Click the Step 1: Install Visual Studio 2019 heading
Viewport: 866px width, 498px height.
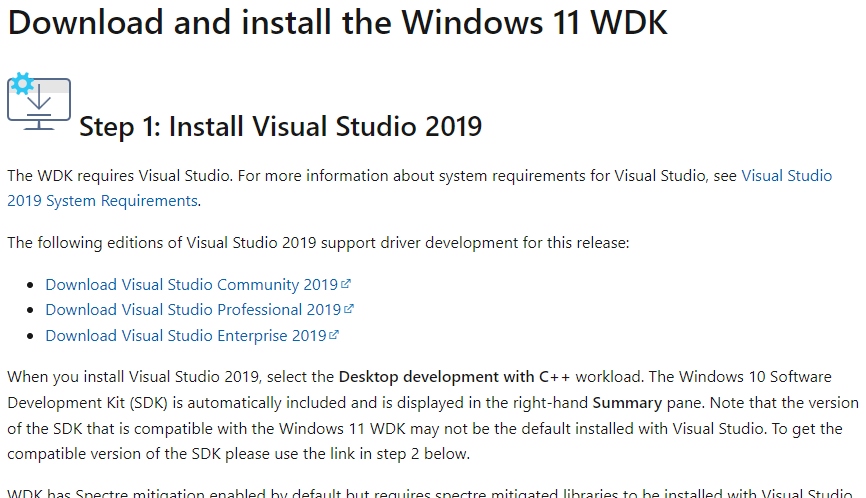(x=281, y=126)
